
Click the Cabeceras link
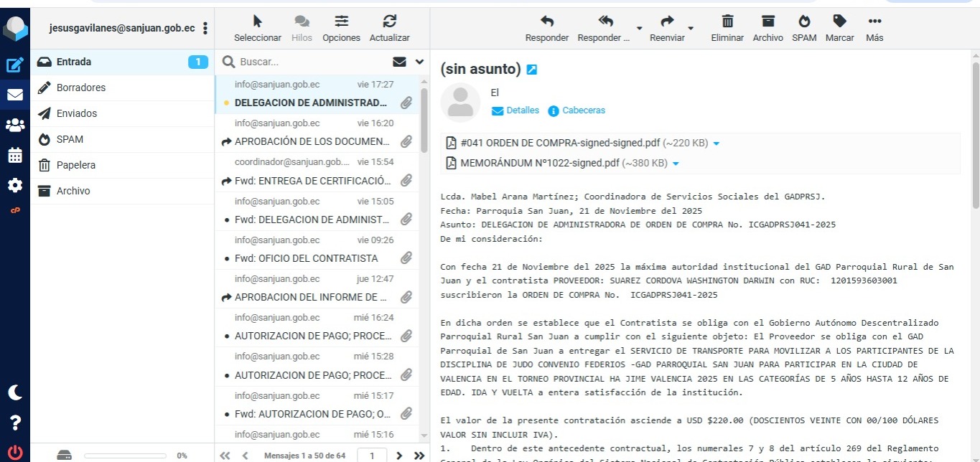click(x=583, y=110)
